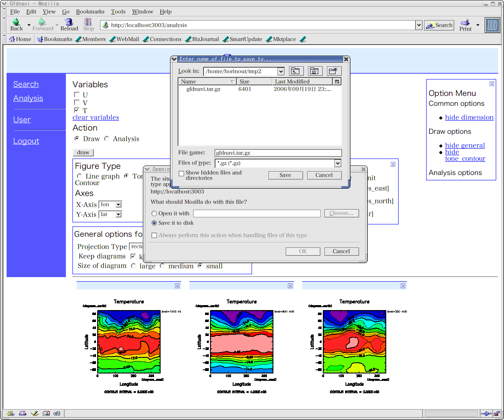Check the U variable checkbox

pos(77,95)
